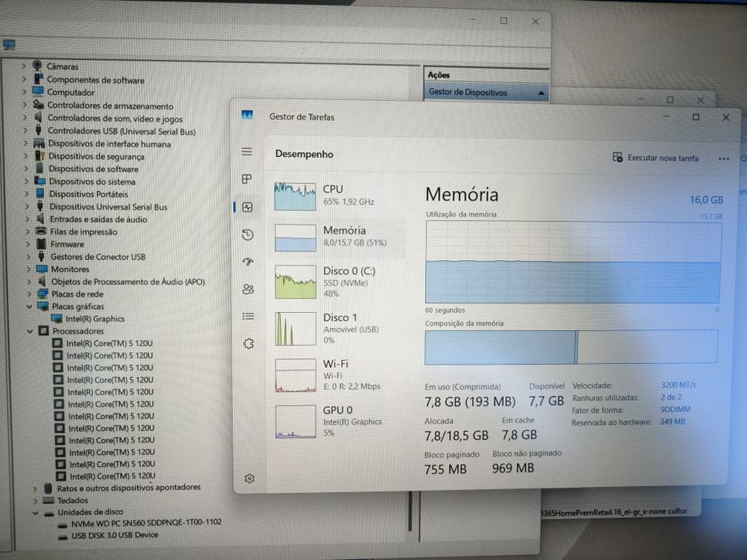
Task: Select first Intel Core 5 120U processor icon
Action: pos(57,343)
